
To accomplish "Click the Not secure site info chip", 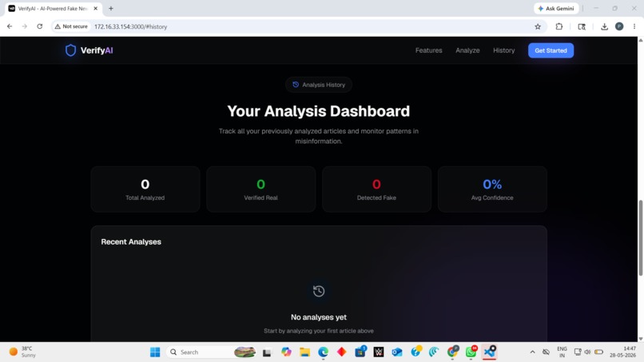I will [x=71, y=26].
